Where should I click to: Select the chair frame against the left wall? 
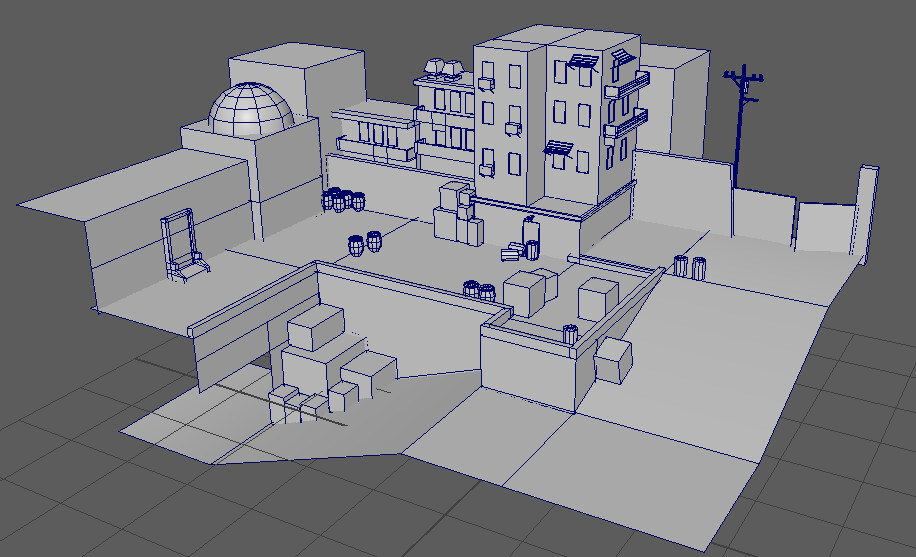pyautogui.click(x=184, y=245)
